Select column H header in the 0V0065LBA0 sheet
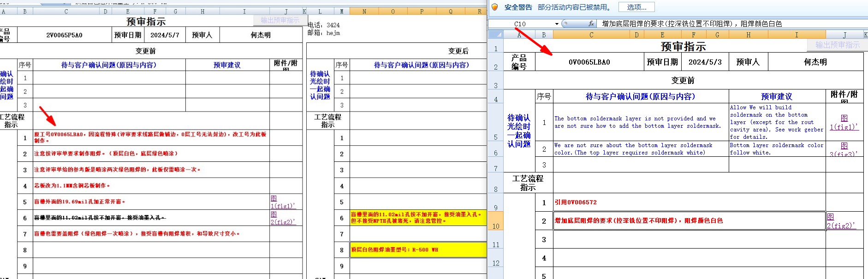The image size is (868, 279). (748, 35)
